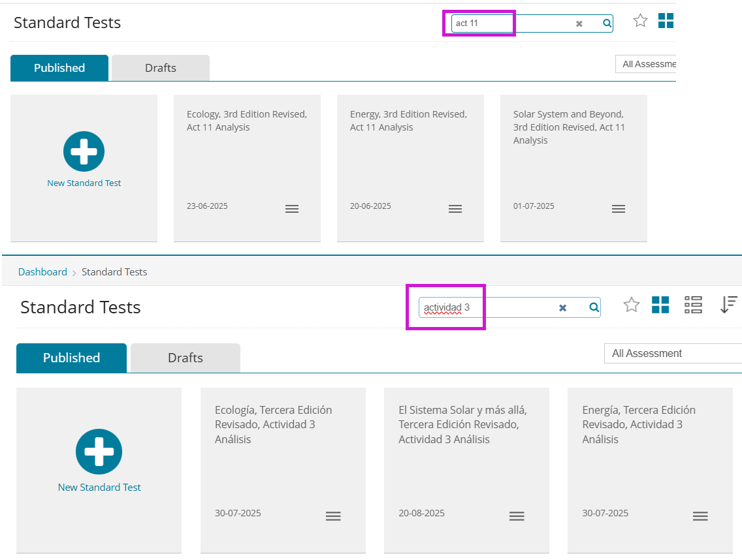This screenshot has width=742, height=560.
Task: Open grid view in top Standard Tests toolbar
Action: (666, 20)
